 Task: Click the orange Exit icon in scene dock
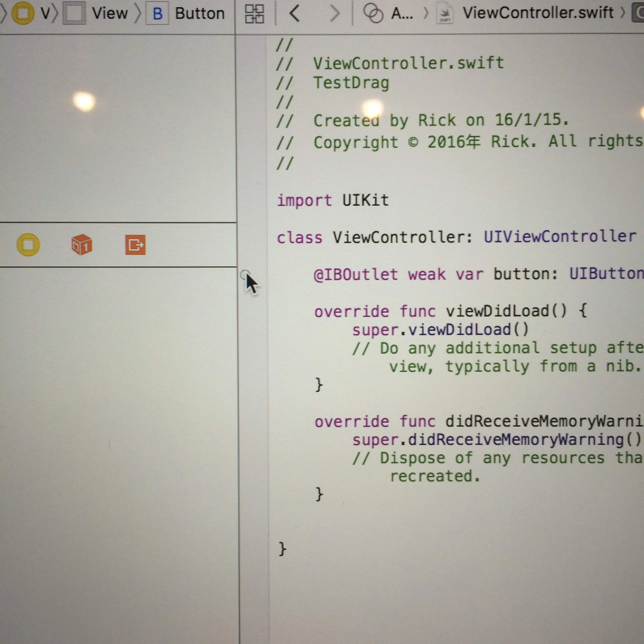(x=135, y=245)
